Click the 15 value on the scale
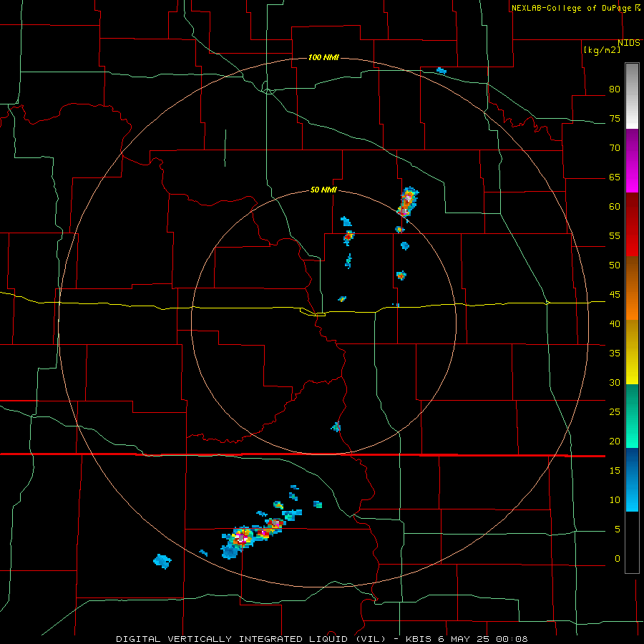This screenshot has width=644, height=644. point(615,470)
